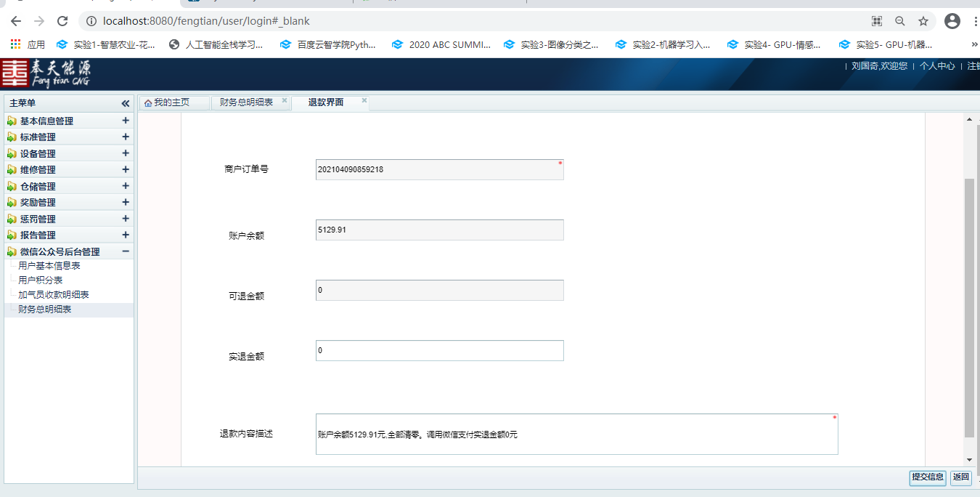
Task: Close the 退款界面 tab
Action: coord(364,101)
